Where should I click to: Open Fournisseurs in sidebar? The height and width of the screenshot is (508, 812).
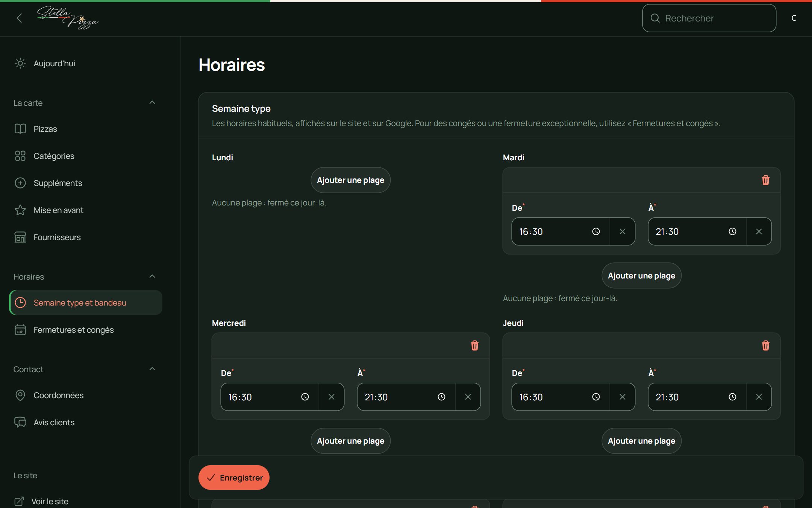point(86,237)
